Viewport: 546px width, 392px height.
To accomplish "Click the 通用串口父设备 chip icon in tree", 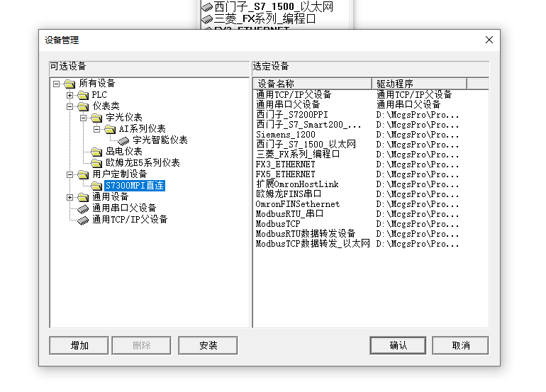I will (83, 208).
